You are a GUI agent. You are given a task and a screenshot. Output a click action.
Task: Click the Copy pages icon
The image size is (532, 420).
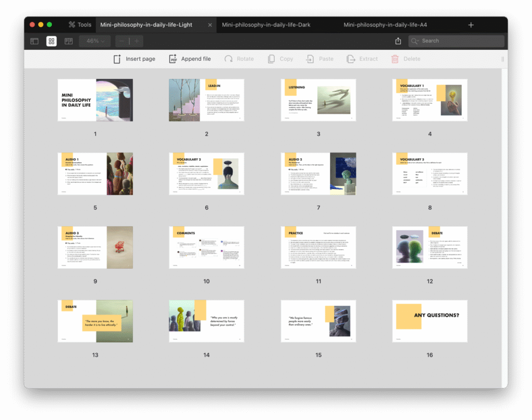[x=271, y=59]
